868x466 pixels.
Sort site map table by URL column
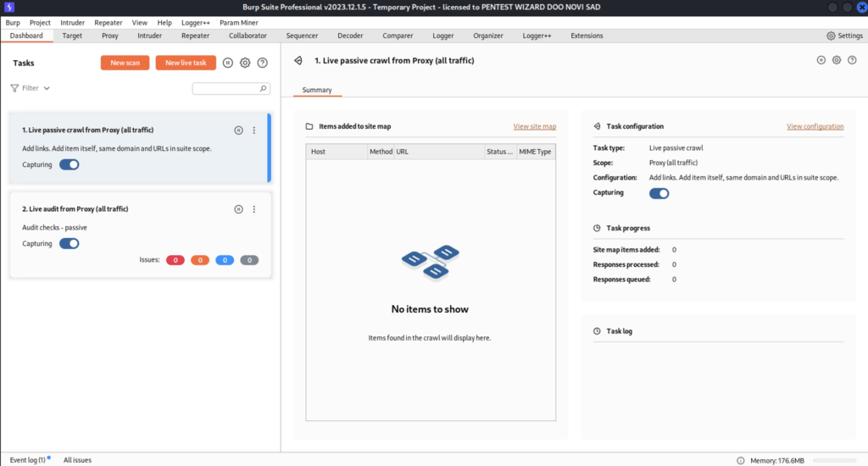click(439, 152)
